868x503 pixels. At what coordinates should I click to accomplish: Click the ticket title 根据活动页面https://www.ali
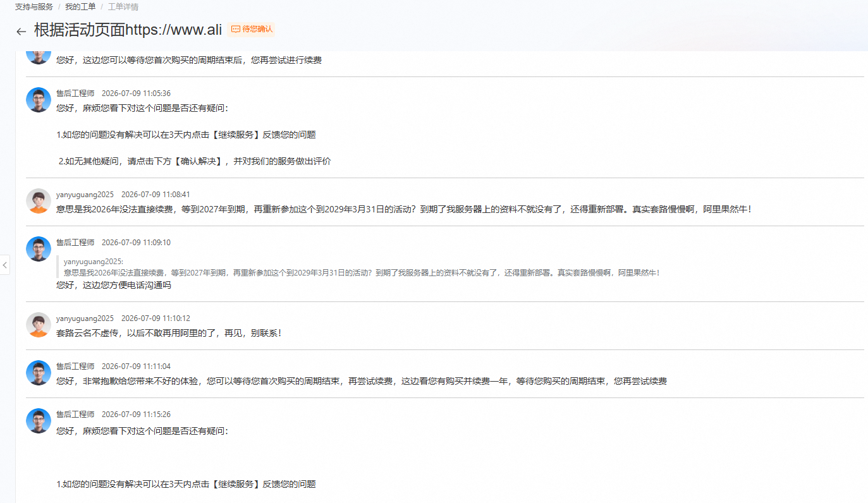click(x=128, y=30)
